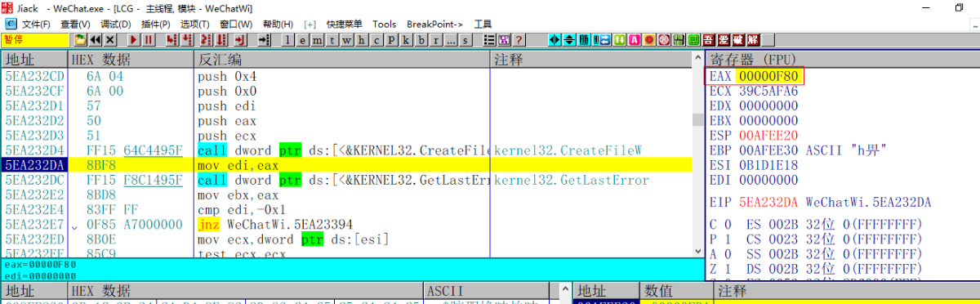This screenshot has width=980, height=304.
Task: Open the 文件(F) menu
Action: [x=36, y=25]
